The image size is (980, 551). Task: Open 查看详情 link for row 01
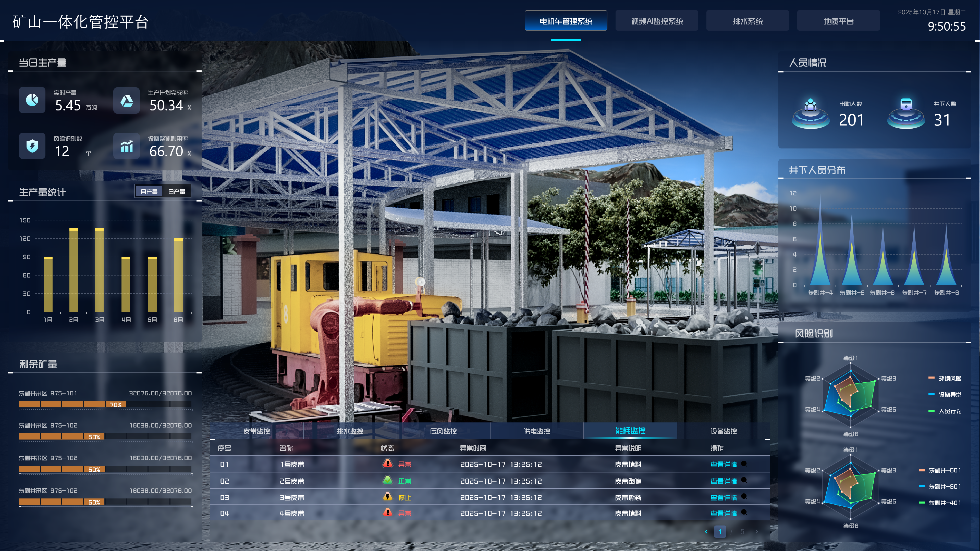tap(724, 464)
